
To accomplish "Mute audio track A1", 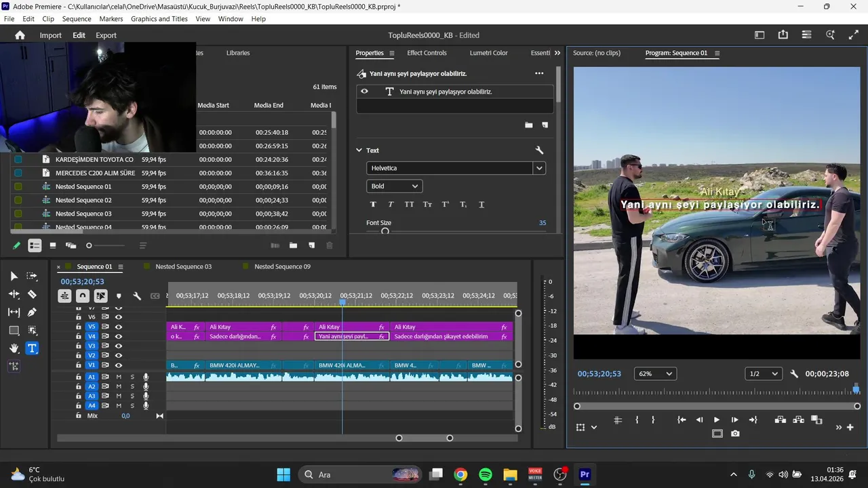I will (x=119, y=377).
